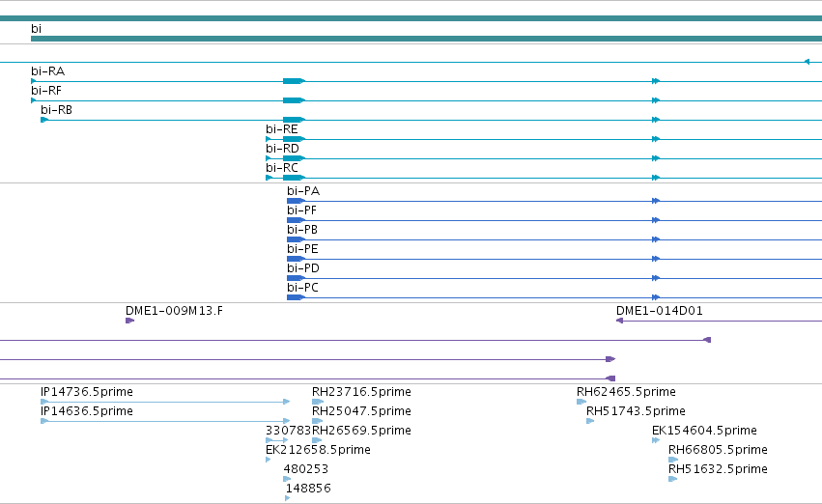
Task: Click the bi-PF protein label
Action: pyautogui.click(x=301, y=210)
